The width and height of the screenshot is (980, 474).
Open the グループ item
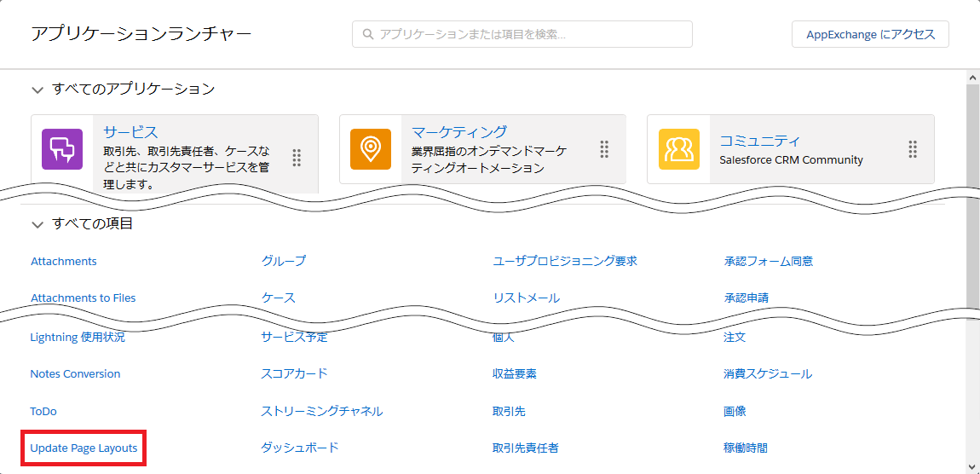point(284,262)
